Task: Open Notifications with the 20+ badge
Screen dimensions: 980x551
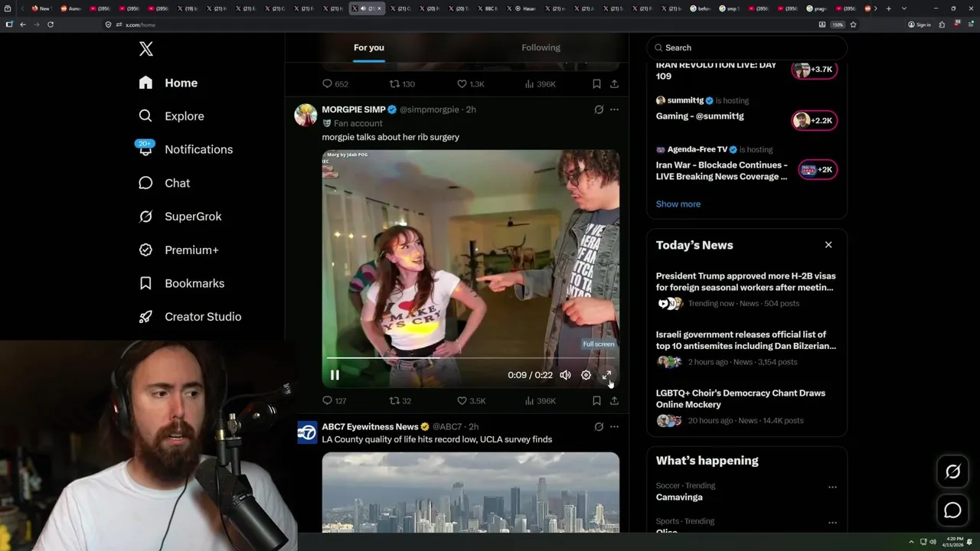Action: point(185,149)
